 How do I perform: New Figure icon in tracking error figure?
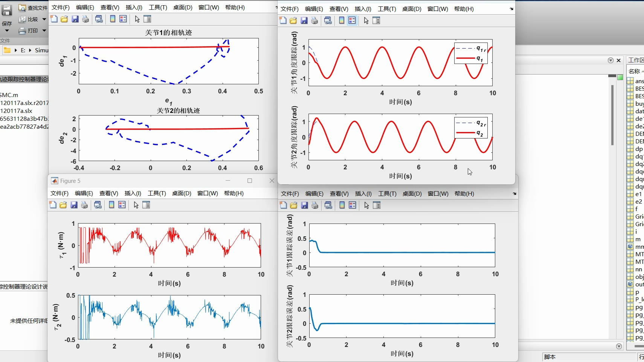[283, 205]
